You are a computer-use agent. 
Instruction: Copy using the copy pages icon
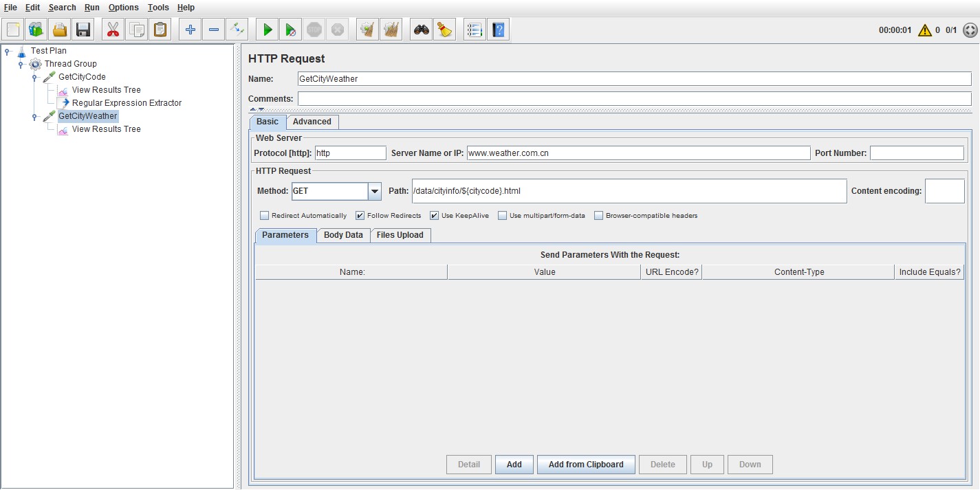pos(137,30)
